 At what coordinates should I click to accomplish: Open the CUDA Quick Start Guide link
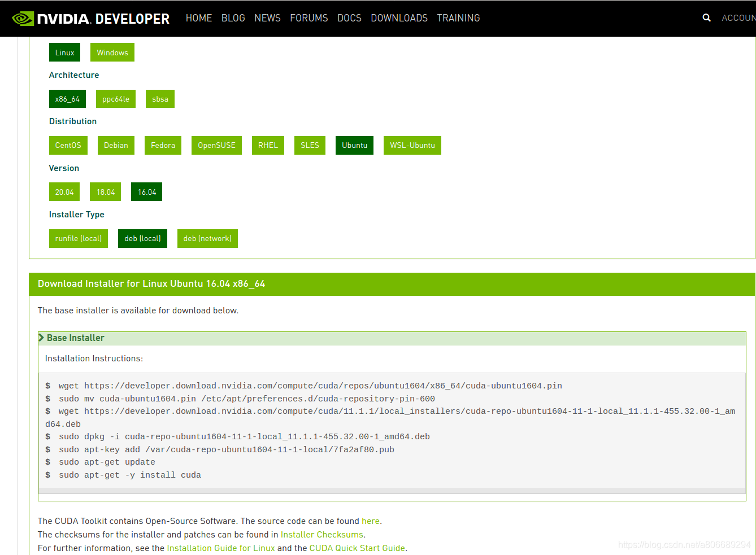pos(357,548)
